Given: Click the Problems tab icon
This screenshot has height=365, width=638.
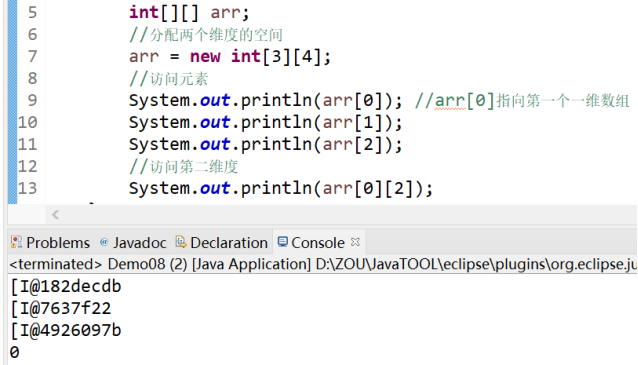Looking at the screenshot, I should (16, 242).
